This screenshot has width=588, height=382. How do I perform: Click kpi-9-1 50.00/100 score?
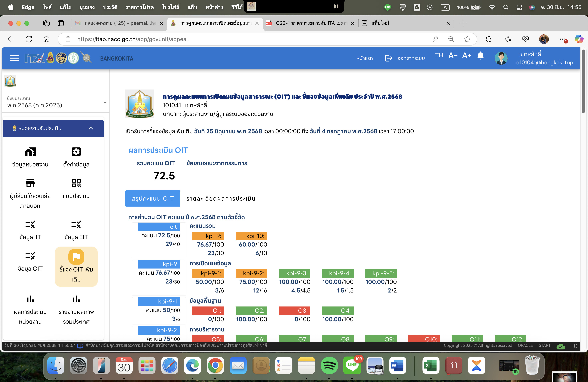click(210, 282)
